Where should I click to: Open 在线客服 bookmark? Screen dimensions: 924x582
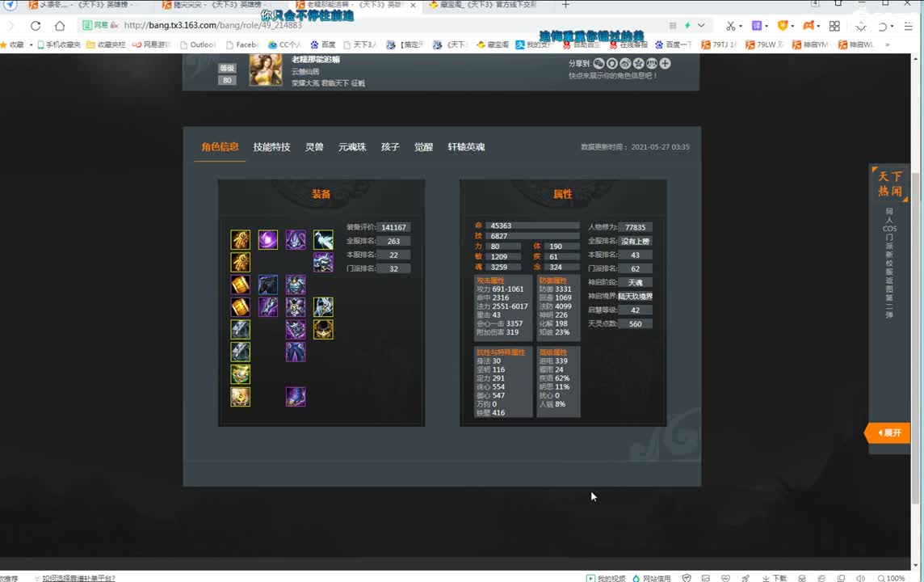[x=628, y=44]
